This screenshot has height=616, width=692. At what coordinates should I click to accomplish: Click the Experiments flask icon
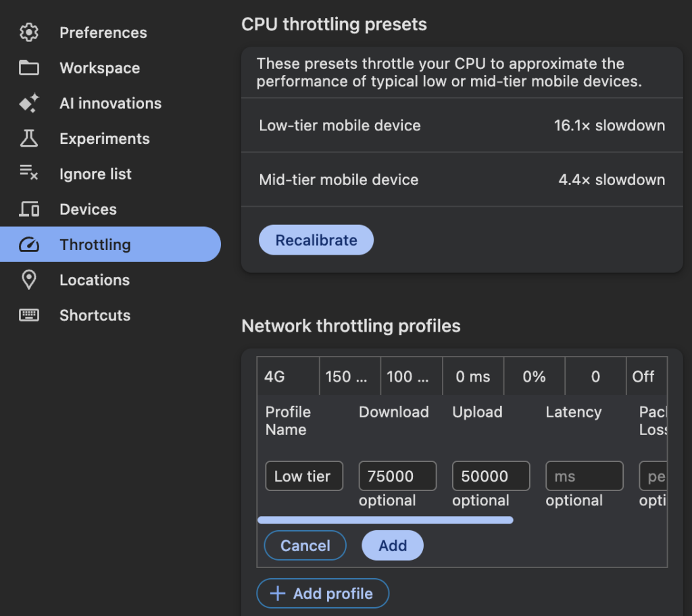[x=28, y=138]
